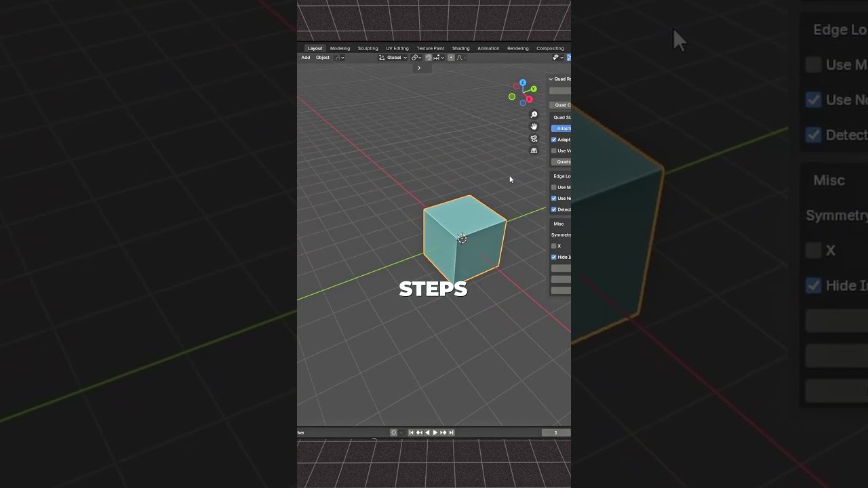Open the Global transform orientation dropdown
Image resolution: width=868 pixels, height=488 pixels.
coord(393,58)
